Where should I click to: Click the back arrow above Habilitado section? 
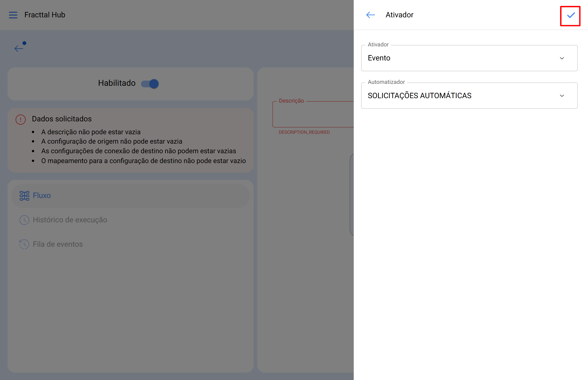(x=19, y=48)
